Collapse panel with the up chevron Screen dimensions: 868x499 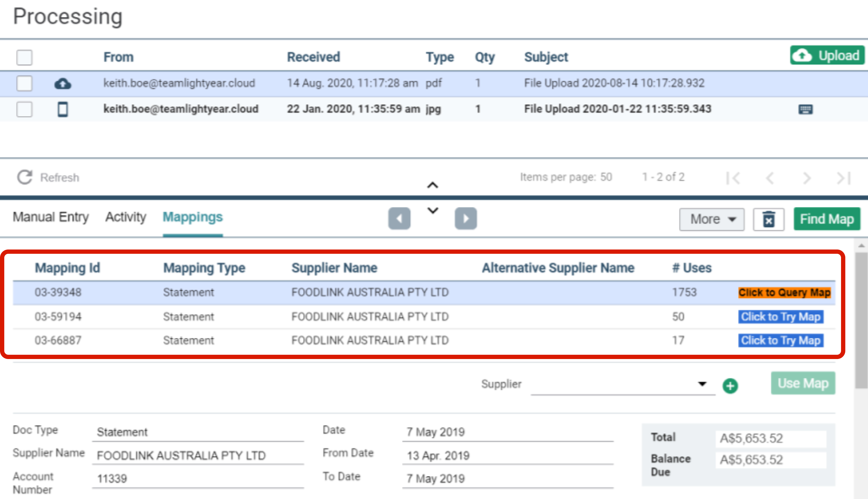[x=432, y=185]
